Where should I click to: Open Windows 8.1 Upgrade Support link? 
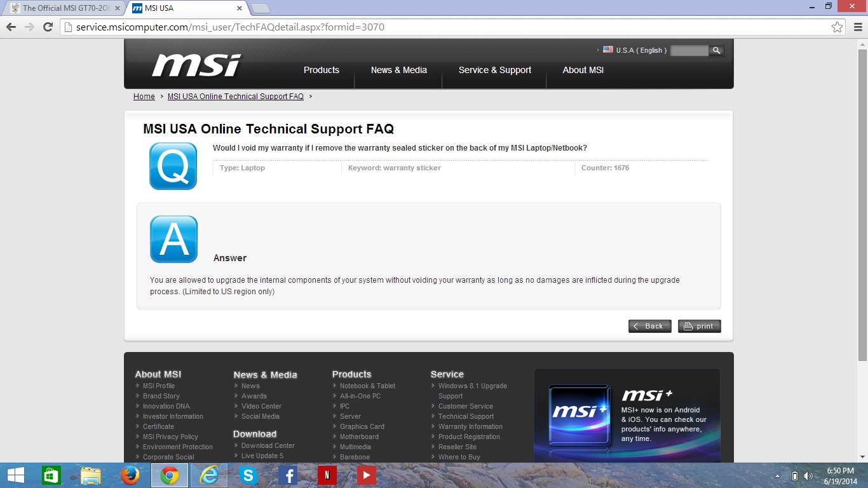coord(473,391)
